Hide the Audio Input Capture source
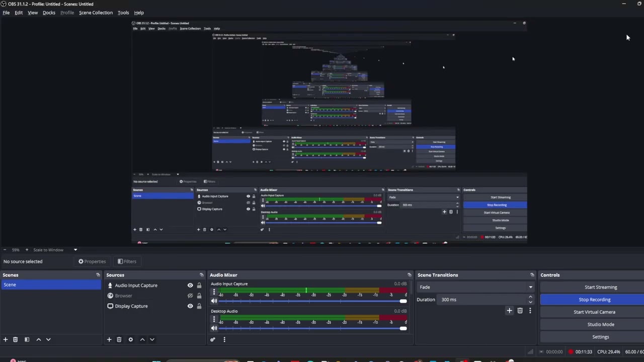The height and width of the screenshot is (362, 644). tap(190, 286)
